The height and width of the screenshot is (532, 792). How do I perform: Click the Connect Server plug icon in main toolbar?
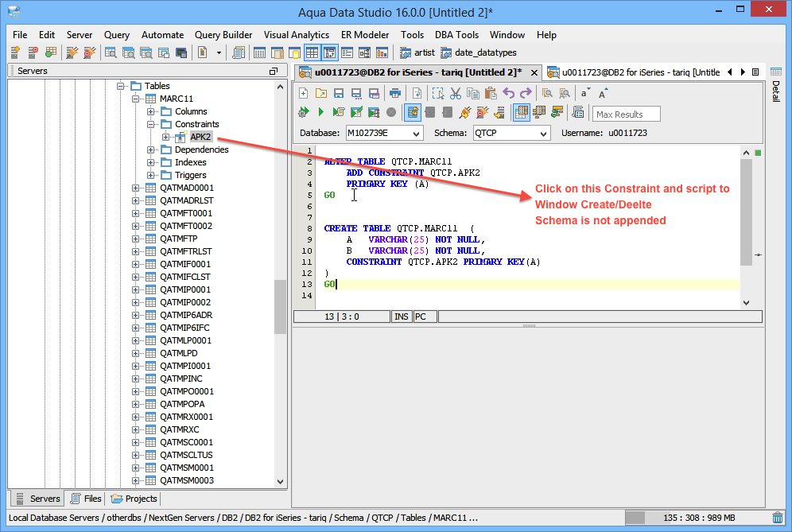coord(72,52)
